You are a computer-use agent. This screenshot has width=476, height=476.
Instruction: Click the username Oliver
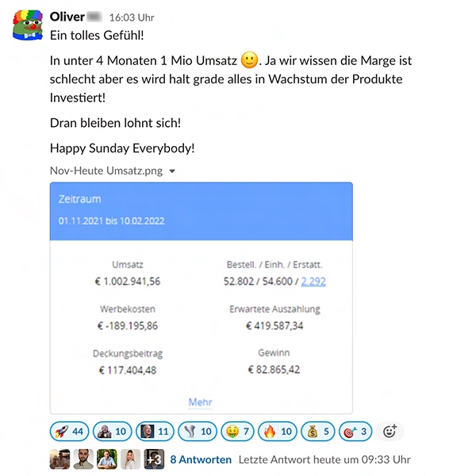click(67, 17)
